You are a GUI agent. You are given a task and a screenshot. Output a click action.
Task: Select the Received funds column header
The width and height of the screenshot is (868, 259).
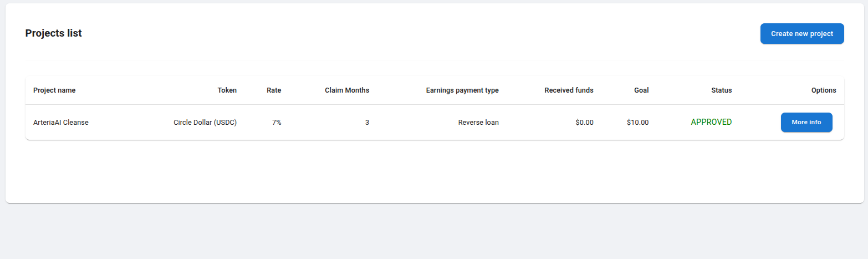pyautogui.click(x=569, y=90)
